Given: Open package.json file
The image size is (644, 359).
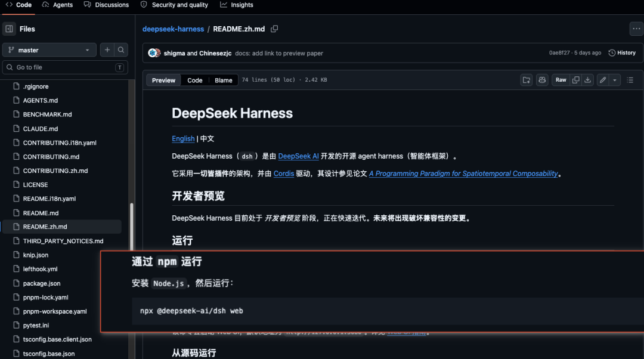Looking at the screenshot, I should [x=42, y=283].
